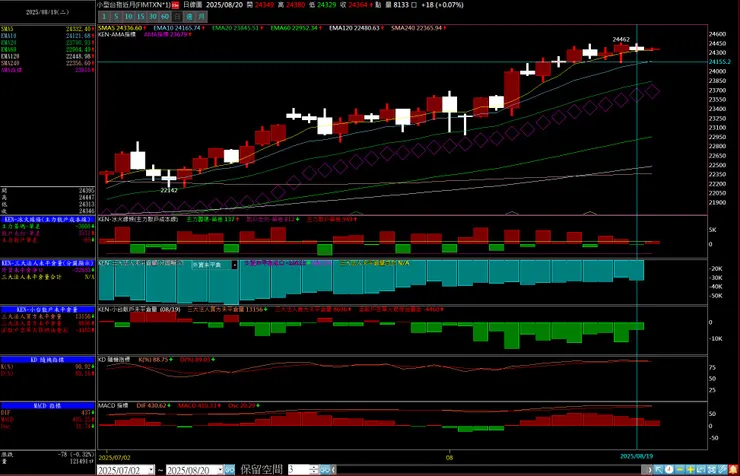This screenshot has height=476, width=740.
Task: Click the SMA5 24336.60 legend label
Action: pyautogui.click(x=122, y=28)
